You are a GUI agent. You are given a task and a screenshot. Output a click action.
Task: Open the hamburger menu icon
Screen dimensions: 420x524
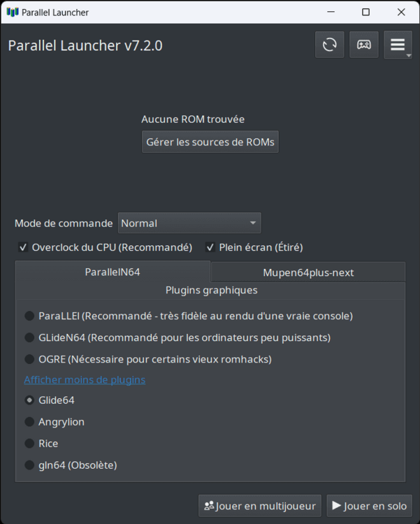click(398, 45)
